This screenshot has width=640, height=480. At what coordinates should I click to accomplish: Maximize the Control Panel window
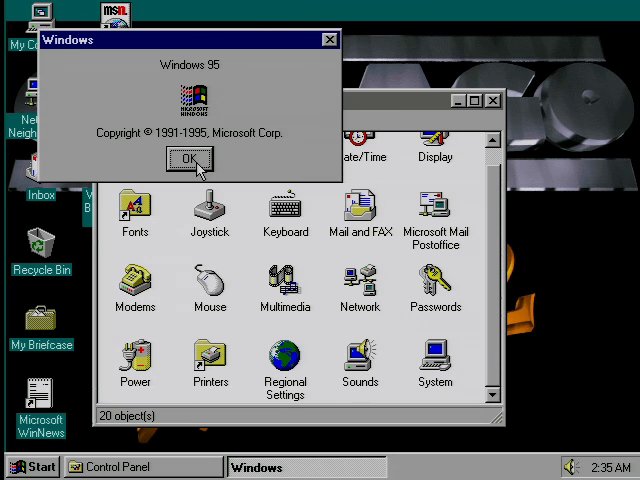pyautogui.click(x=474, y=100)
